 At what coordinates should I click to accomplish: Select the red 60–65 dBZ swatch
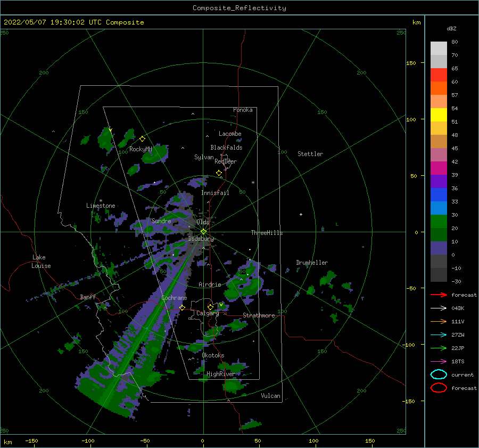439,75
